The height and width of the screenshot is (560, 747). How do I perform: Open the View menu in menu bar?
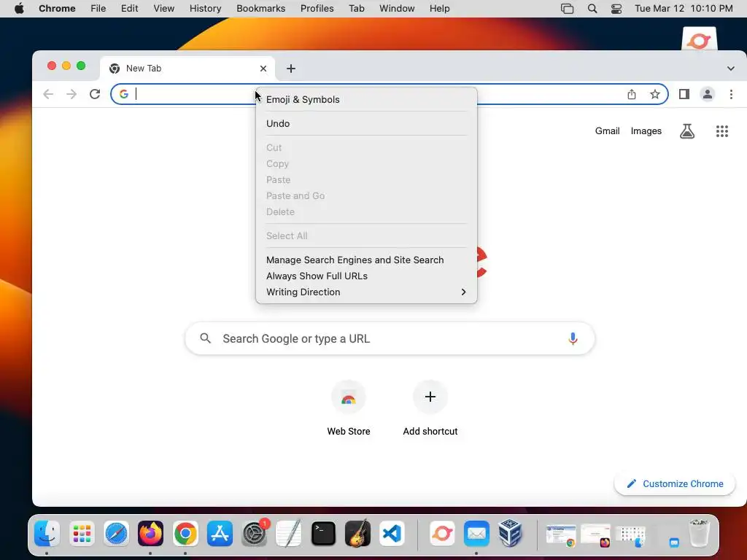point(163,9)
